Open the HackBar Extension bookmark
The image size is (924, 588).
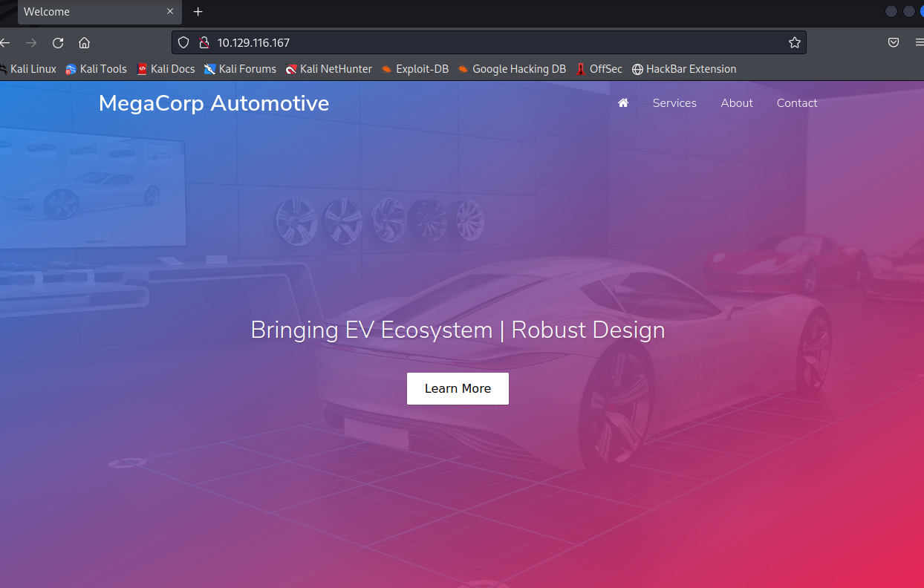pyautogui.click(x=684, y=69)
